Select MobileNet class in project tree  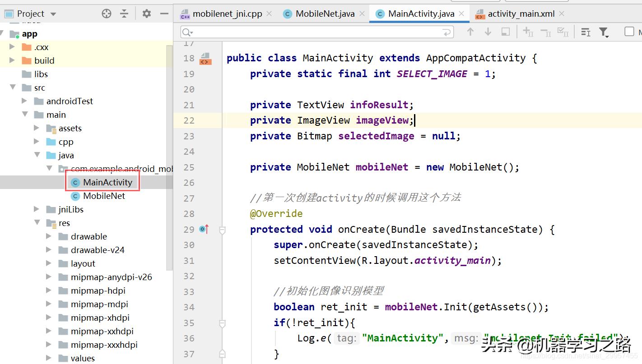[104, 196]
